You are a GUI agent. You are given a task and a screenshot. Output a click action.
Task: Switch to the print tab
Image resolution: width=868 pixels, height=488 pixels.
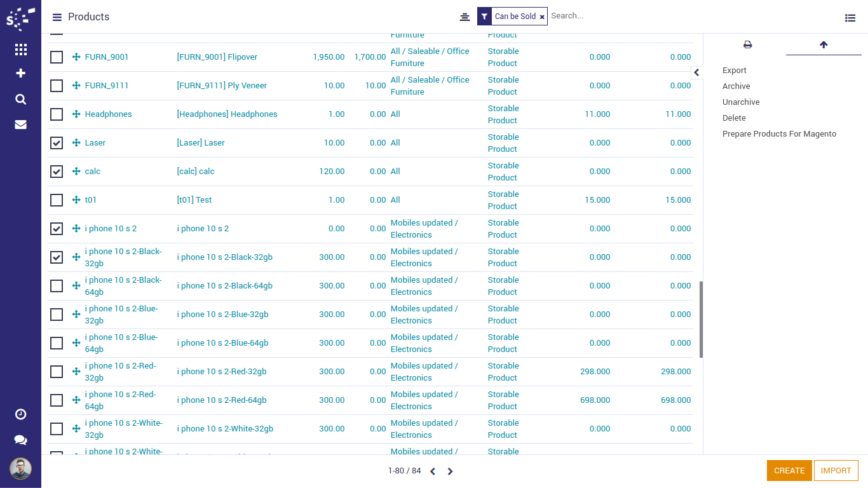click(x=747, y=44)
